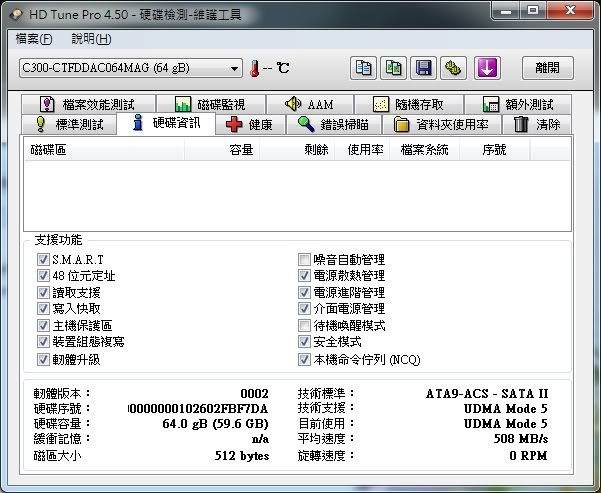This screenshot has width=601, height=493.
Task: Click copy info to clipboard icon
Action: tap(363, 68)
